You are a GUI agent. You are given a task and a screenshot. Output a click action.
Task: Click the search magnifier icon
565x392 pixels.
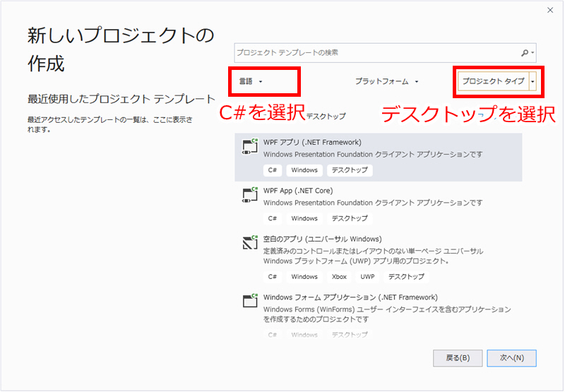(525, 53)
